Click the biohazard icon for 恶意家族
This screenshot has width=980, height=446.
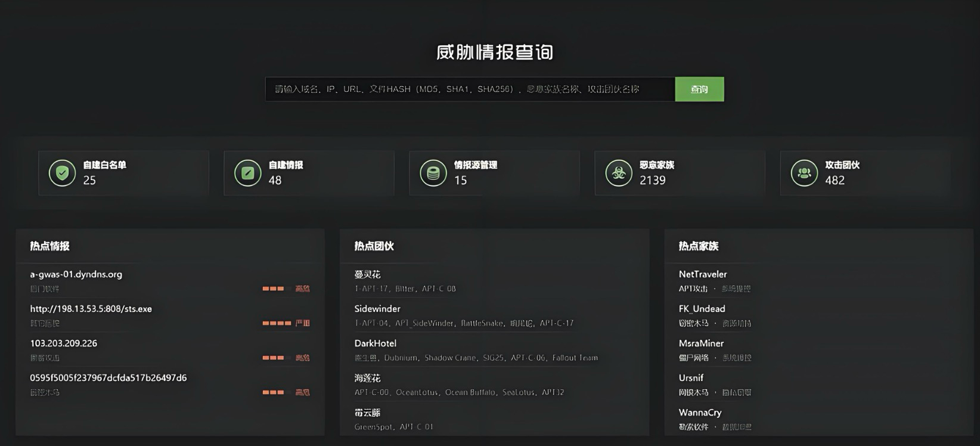point(619,173)
